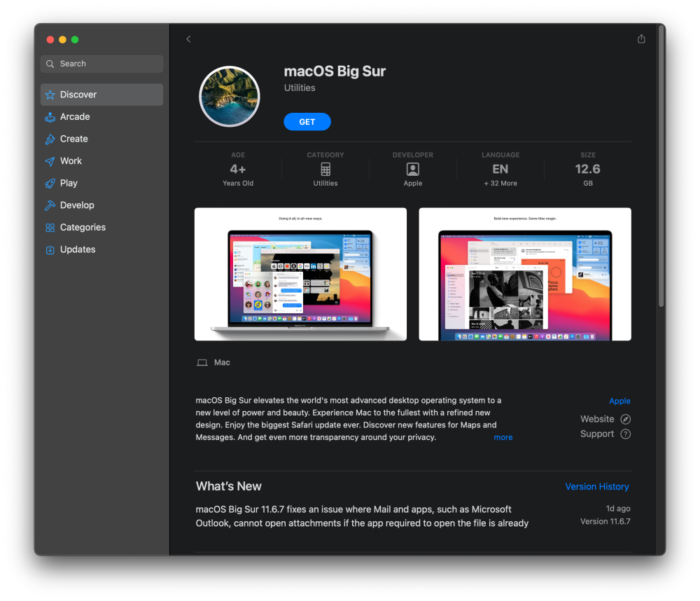Click the EN + 32 More language info

point(500,170)
